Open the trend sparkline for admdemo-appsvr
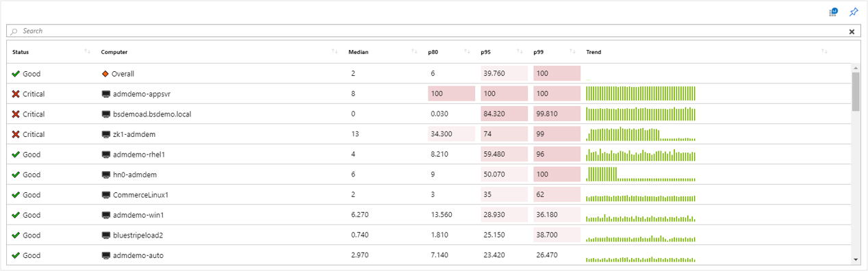 [641, 94]
